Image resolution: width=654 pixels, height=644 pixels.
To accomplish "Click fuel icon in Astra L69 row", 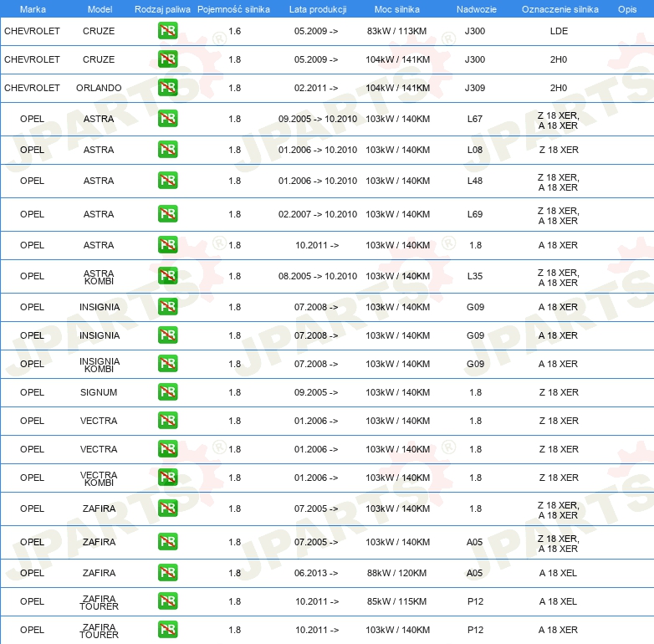I will pyautogui.click(x=167, y=214).
